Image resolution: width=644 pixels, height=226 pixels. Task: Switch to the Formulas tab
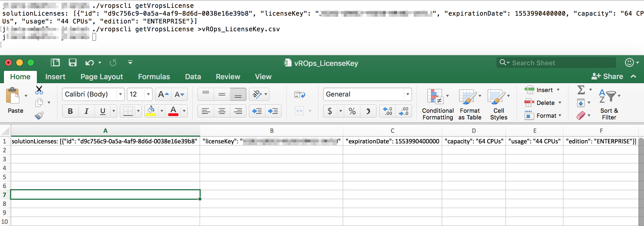154,77
